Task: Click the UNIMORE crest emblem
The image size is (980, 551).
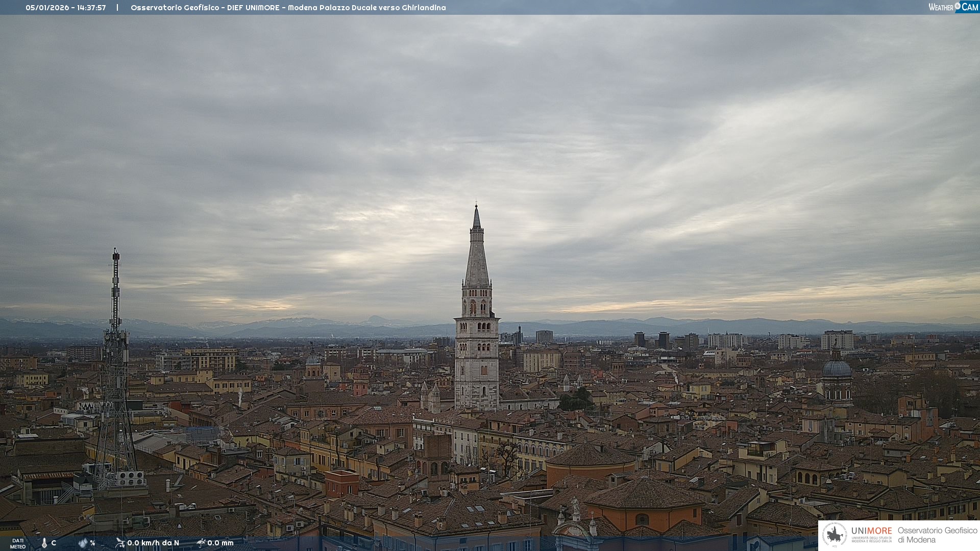Action: [835, 535]
